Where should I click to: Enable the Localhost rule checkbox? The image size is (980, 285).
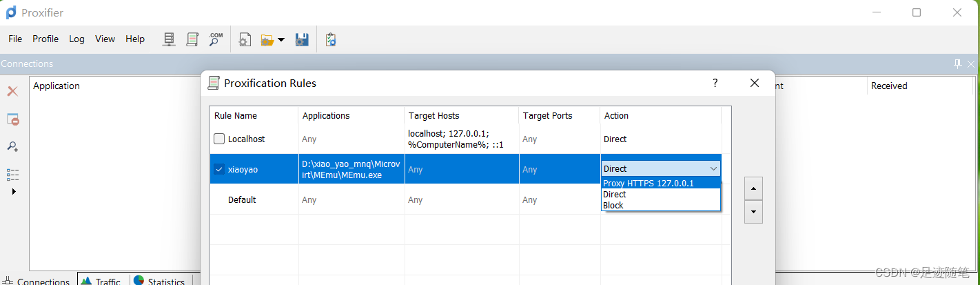point(219,139)
